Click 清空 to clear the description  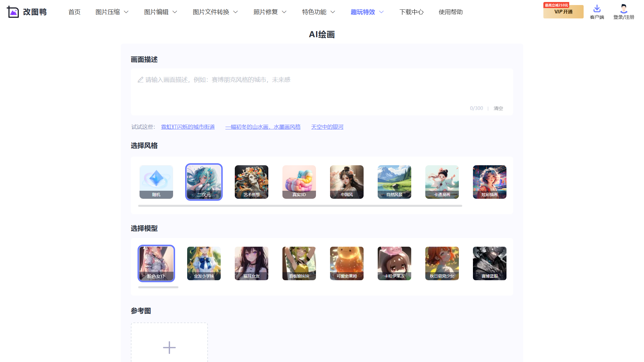(498, 108)
